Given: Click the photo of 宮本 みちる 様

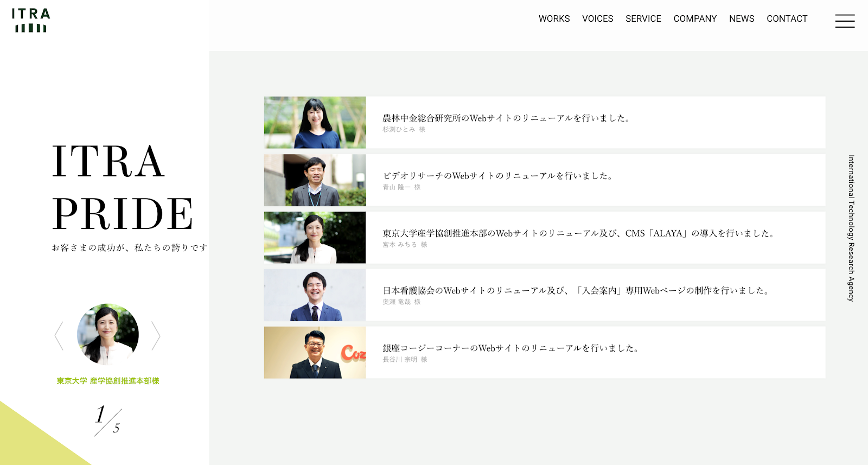Looking at the screenshot, I should click(315, 238).
